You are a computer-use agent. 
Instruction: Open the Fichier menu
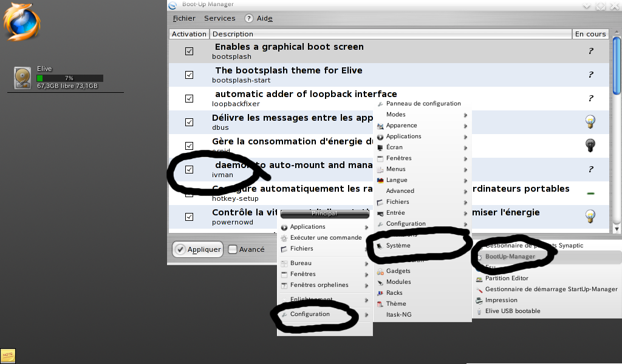coord(184,19)
